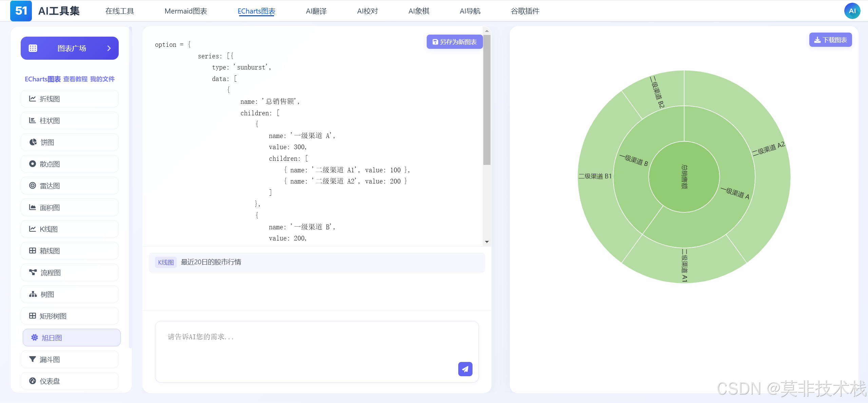This screenshot has height=403, width=868.
Task: Expand 图表广场 chevron arrow
Action: [x=109, y=48]
